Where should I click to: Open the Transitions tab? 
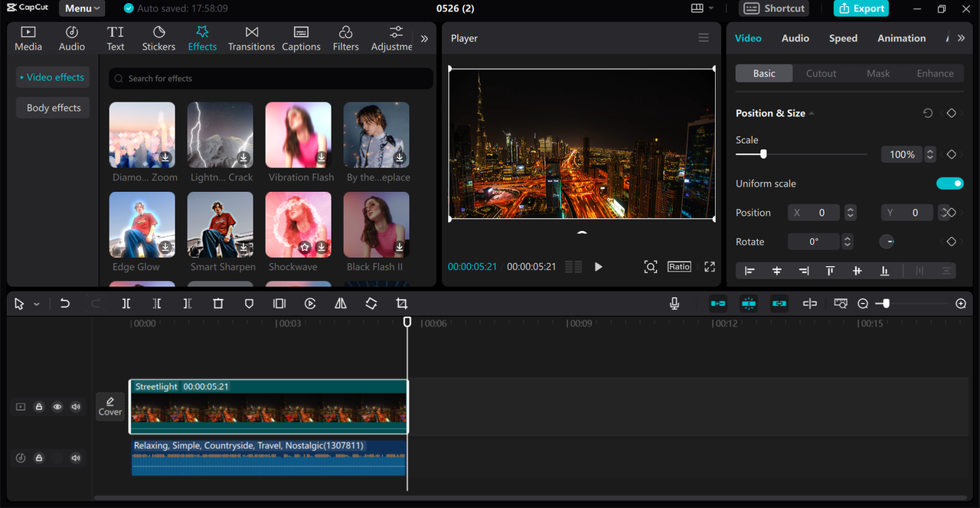(251, 38)
